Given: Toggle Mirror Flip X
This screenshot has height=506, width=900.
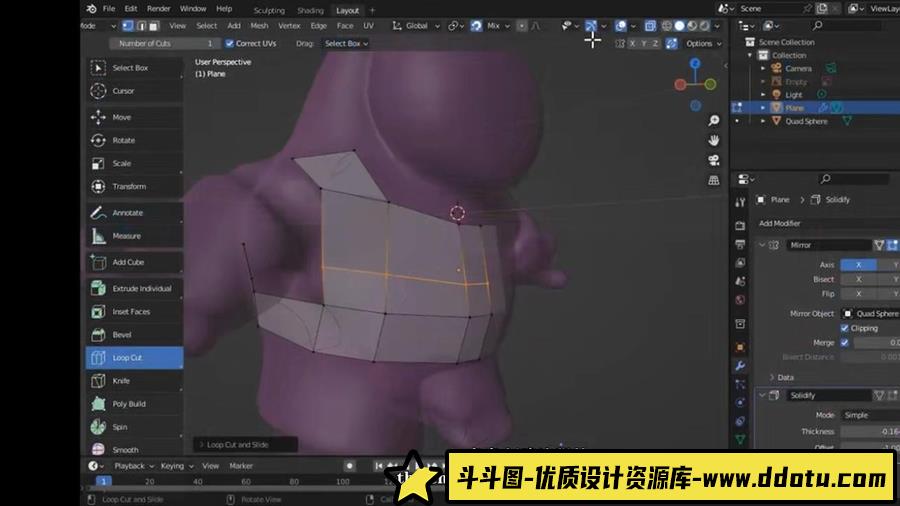Looking at the screenshot, I should coord(858,294).
